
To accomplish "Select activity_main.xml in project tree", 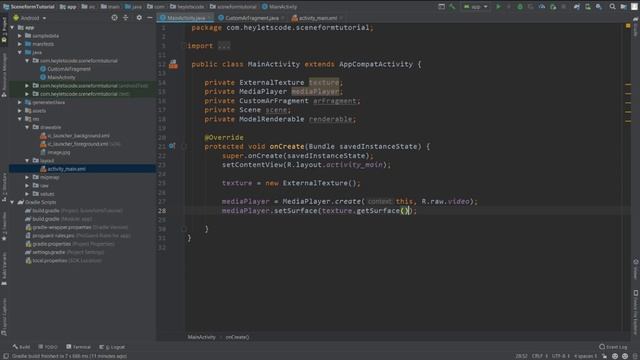I will (63, 169).
